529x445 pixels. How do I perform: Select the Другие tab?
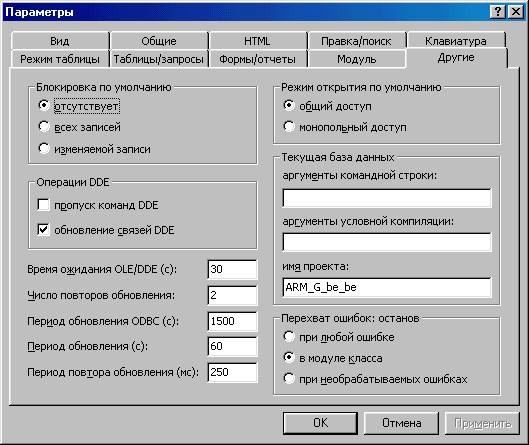pyautogui.click(x=456, y=58)
